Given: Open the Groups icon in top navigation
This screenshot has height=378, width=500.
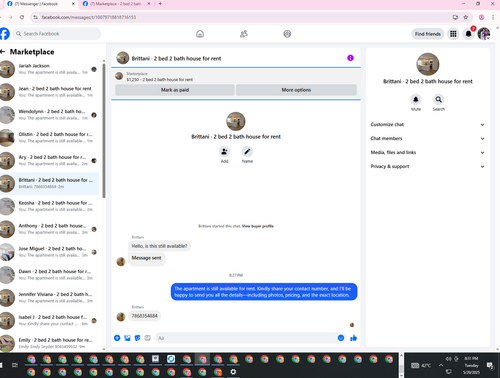Looking at the screenshot, I should [x=287, y=34].
